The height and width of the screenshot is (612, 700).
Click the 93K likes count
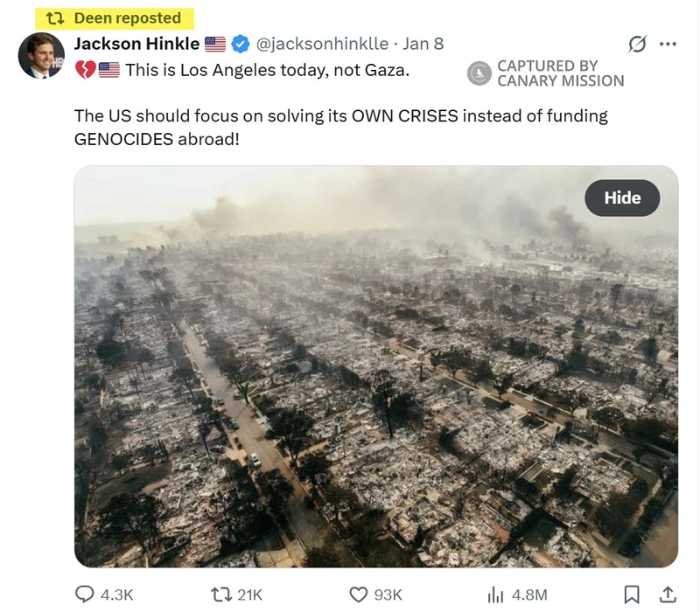coord(388,595)
